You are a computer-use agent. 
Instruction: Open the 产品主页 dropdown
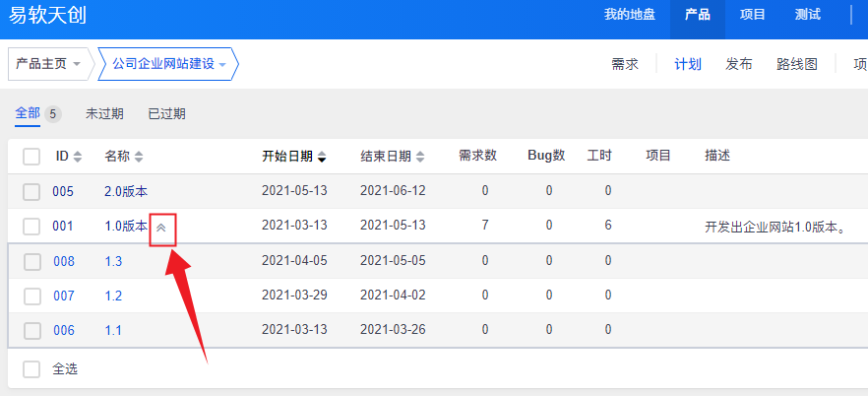point(48,64)
